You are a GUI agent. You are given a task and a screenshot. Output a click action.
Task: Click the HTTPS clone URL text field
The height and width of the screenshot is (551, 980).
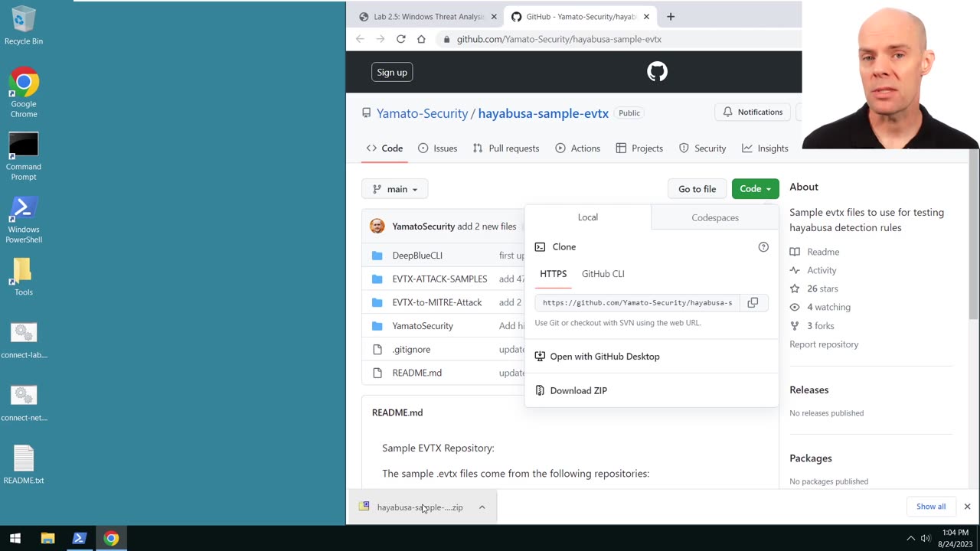(637, 302)
